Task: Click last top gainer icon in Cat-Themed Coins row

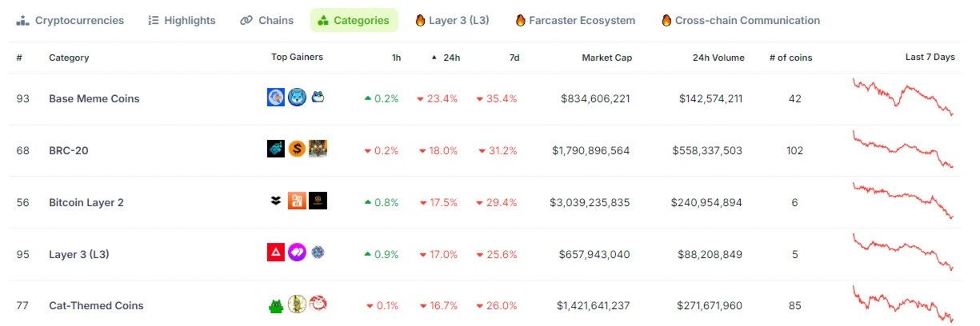Action: pos(318,304)
